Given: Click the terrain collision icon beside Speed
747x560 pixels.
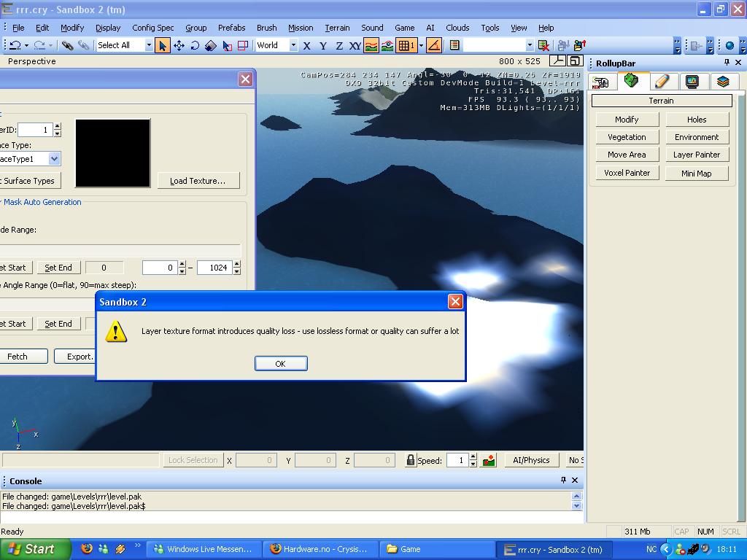Looking at the screenshot, I should (489, 460).
